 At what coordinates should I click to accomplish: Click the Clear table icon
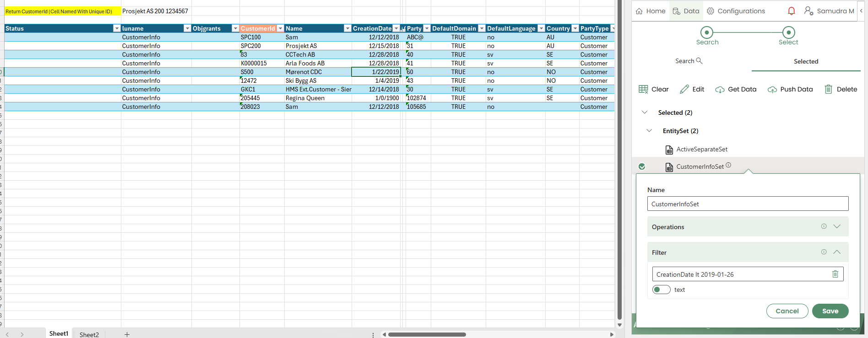click(x=643, y=89)
